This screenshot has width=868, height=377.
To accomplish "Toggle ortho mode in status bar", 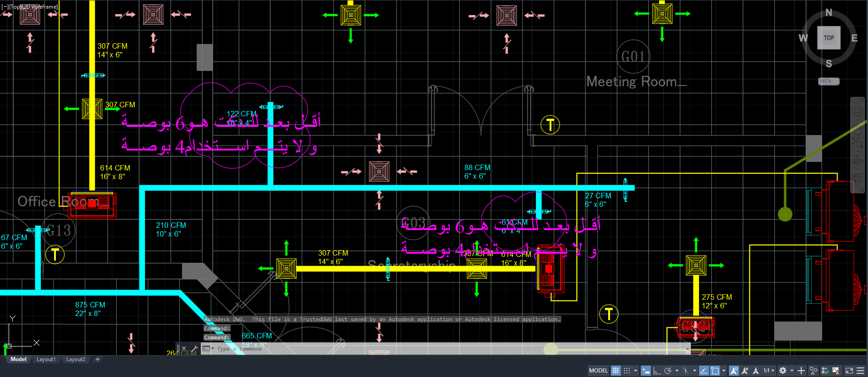I will tap(657, 371).
